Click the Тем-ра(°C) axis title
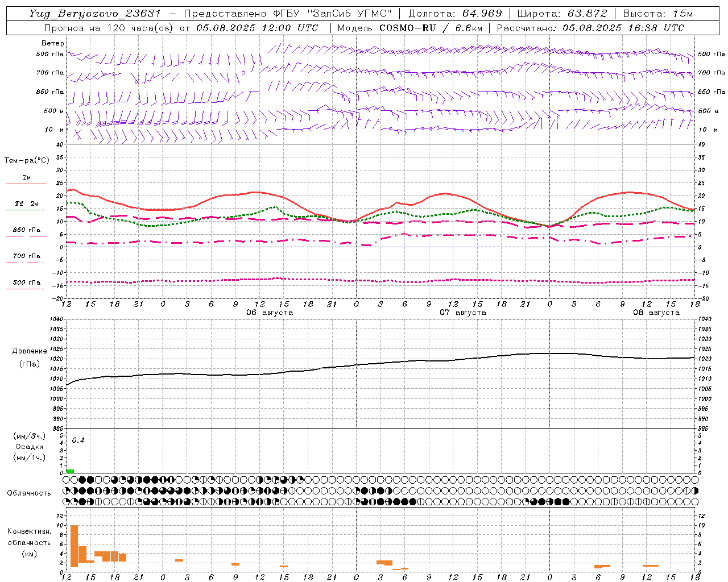The height and width of the screenshot is (582, 728). 27,160
